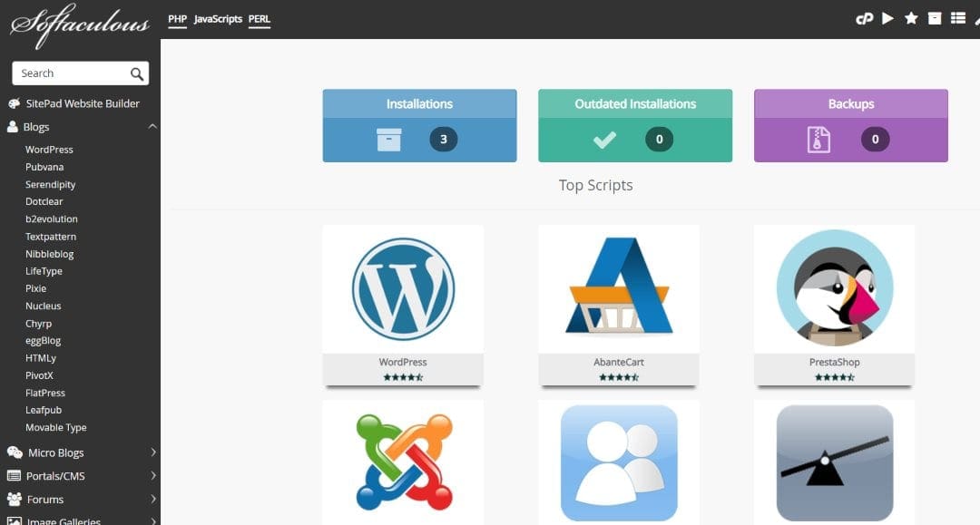Select PivotX in the Blogs list
This screenshot has height=525, width=980.
pyautogui.click(x=39, y=375)
